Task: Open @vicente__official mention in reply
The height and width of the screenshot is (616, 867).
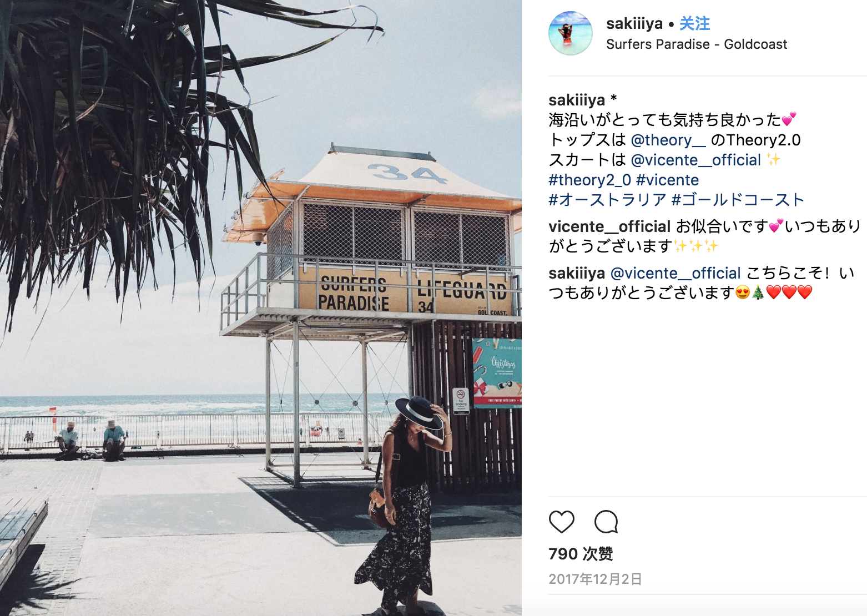Action: click(x=676, y=273)
